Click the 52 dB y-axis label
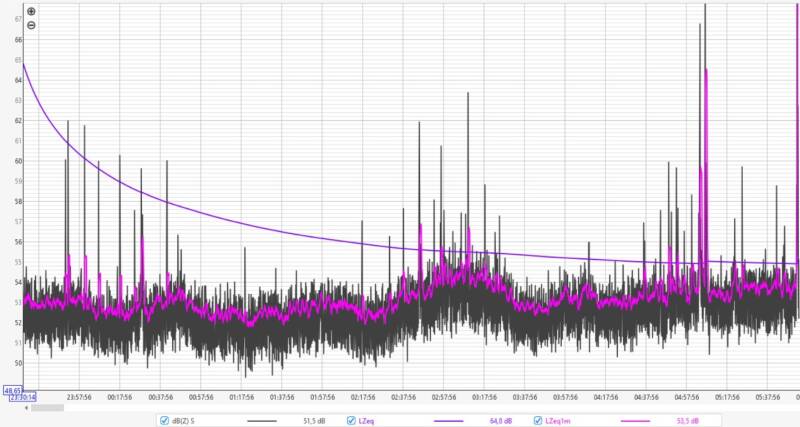This screenshot has height=427, width=800. 18,322
